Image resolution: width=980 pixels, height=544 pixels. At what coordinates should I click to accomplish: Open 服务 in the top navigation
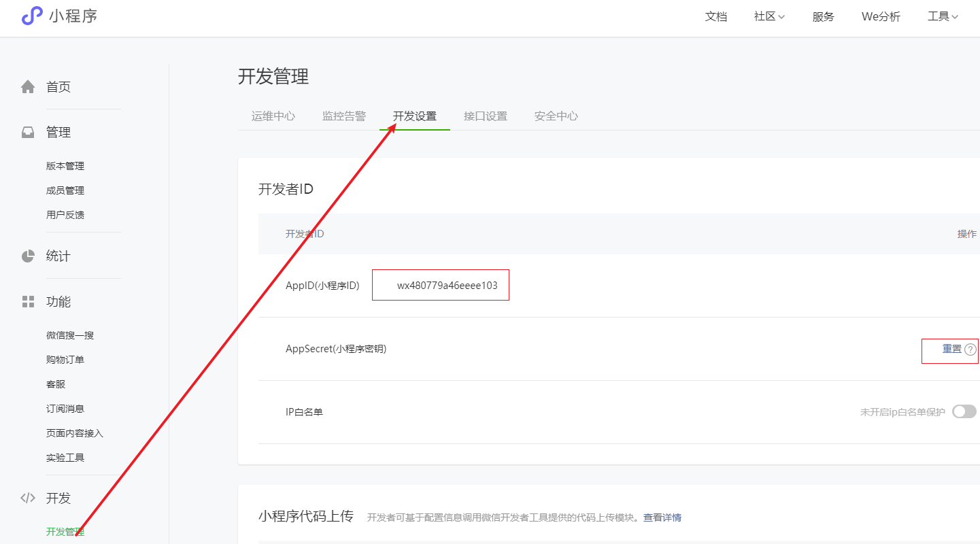[824, 17]
